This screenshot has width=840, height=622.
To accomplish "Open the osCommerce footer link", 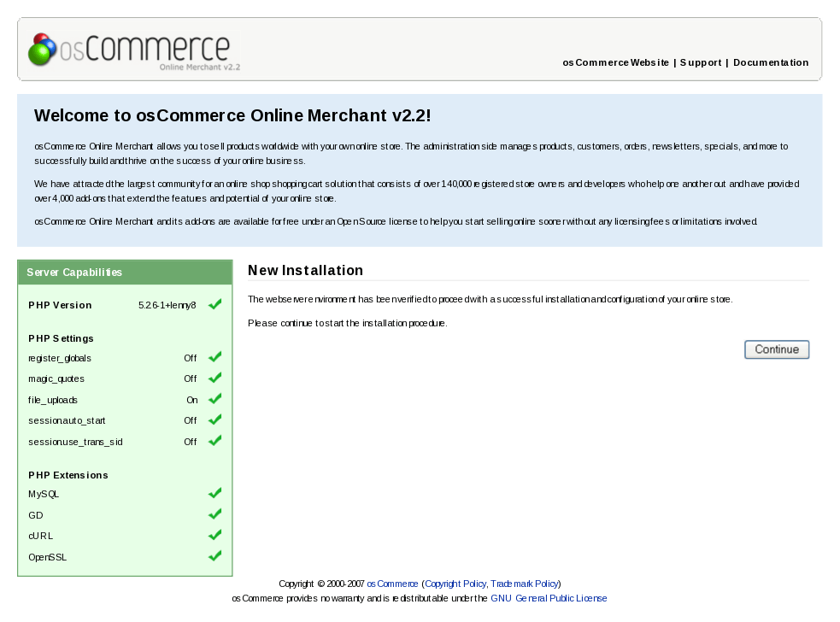I will (392, 584).
